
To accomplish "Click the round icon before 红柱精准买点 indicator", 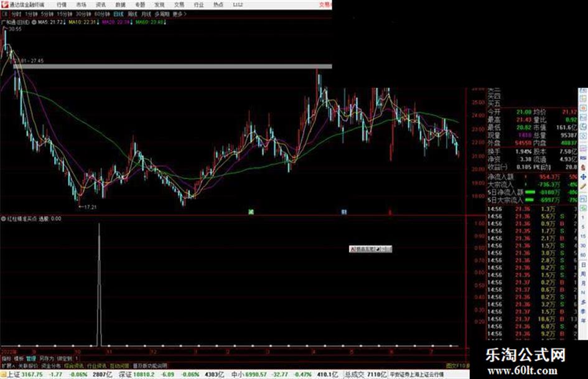I will pyautogui.click(x=4, y=218).
